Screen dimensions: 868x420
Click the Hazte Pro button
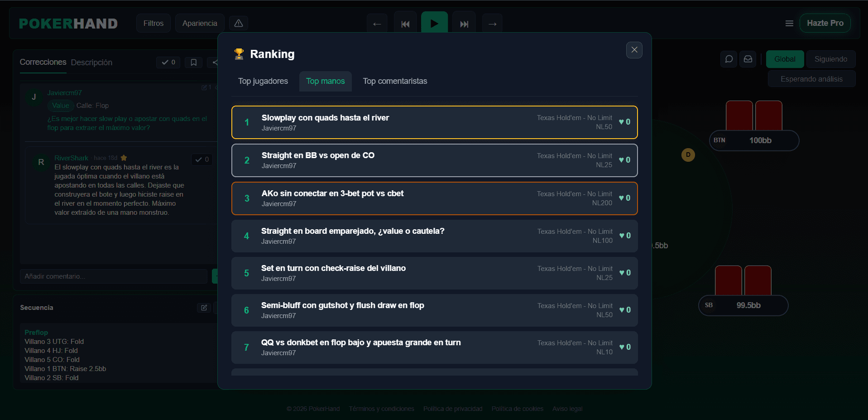(825, 23)
